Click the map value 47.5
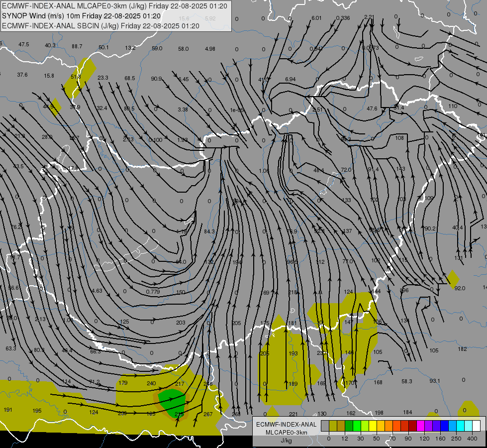 [x=23, y=44]
